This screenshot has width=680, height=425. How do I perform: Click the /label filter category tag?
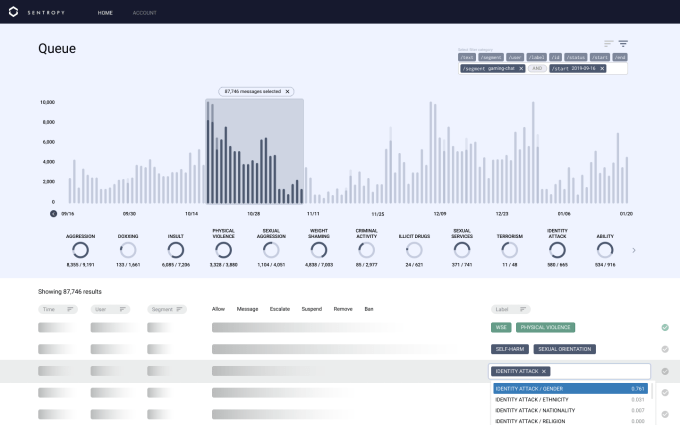click(x=537, y=57)
